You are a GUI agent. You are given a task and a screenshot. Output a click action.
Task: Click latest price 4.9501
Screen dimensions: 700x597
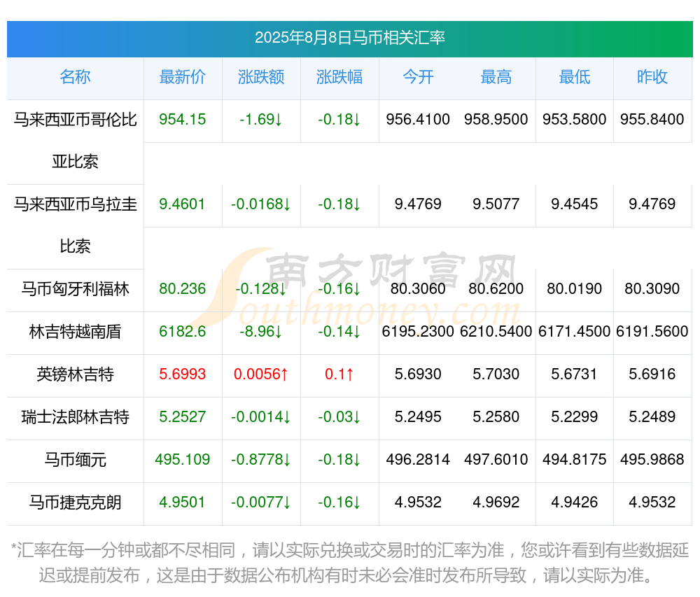pyautogui.click(x=182, y=503)
